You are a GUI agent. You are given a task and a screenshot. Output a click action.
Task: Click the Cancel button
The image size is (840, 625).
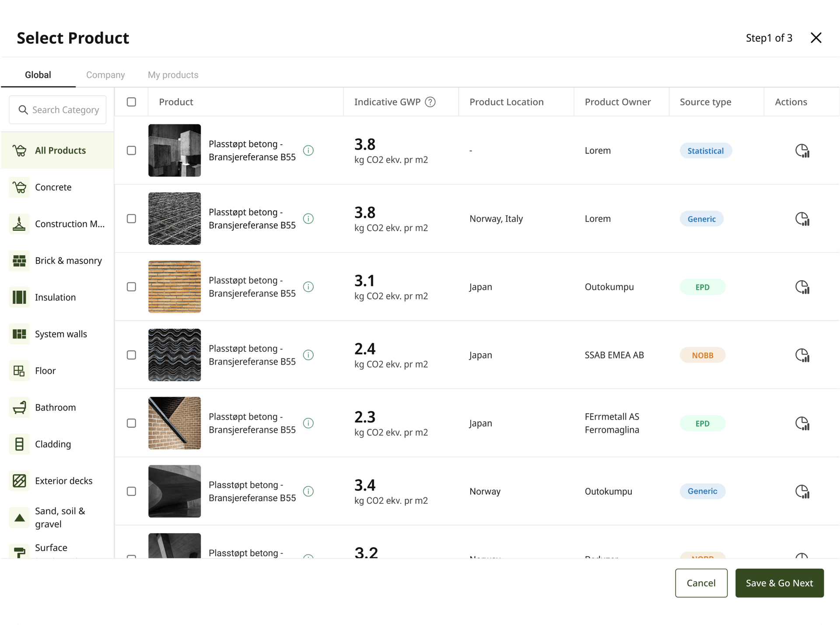click(x=701, y=583)
